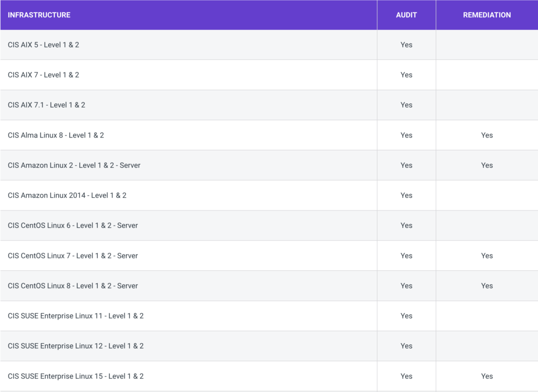This screenshot has width=538, height=392.
Task: Select the CIS CentOS Linux 6 Server row label
Action: 73,226
